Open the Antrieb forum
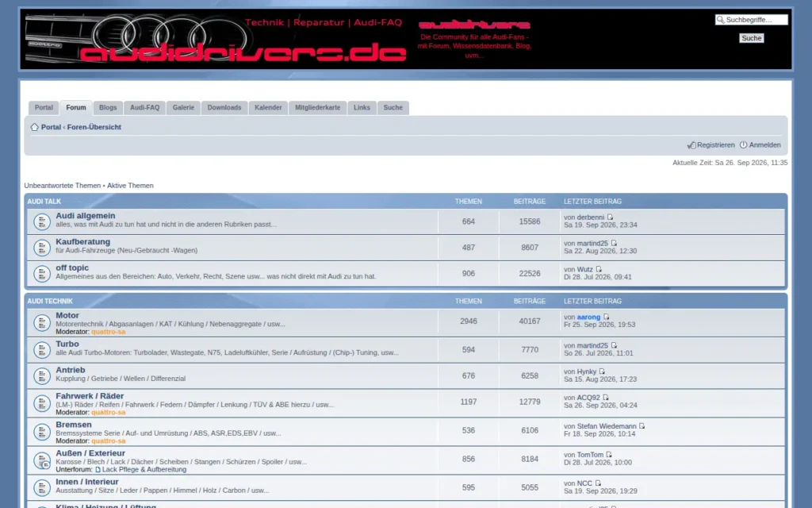 [x=71, y=370]
